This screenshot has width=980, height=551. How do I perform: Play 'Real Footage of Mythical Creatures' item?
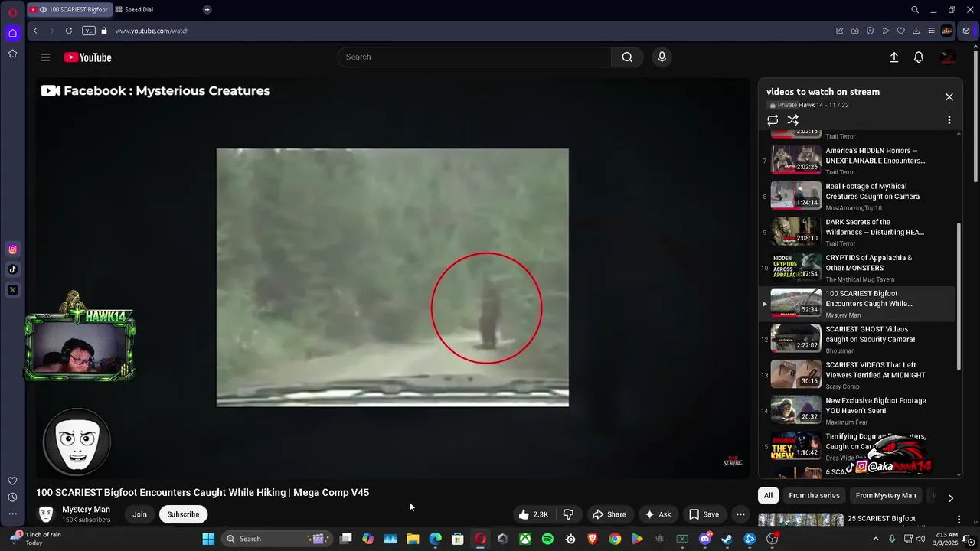click(x=857, y=197)
